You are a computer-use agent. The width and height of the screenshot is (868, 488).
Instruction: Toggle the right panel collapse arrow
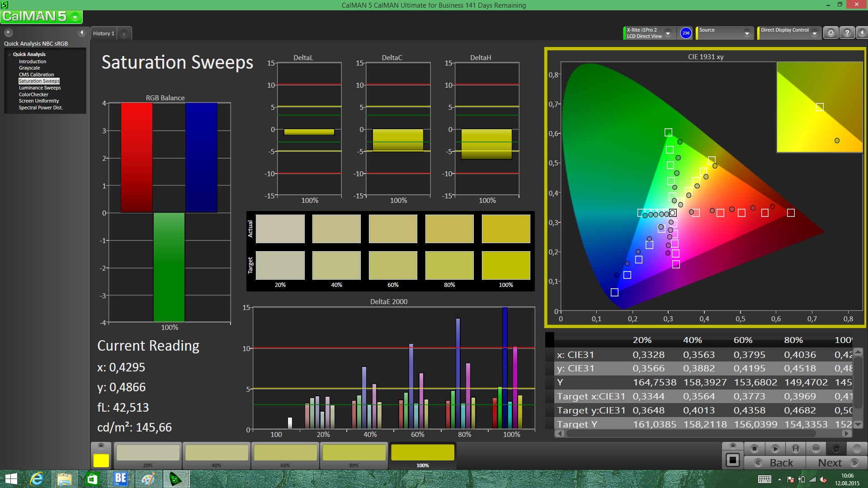(862, 33)
